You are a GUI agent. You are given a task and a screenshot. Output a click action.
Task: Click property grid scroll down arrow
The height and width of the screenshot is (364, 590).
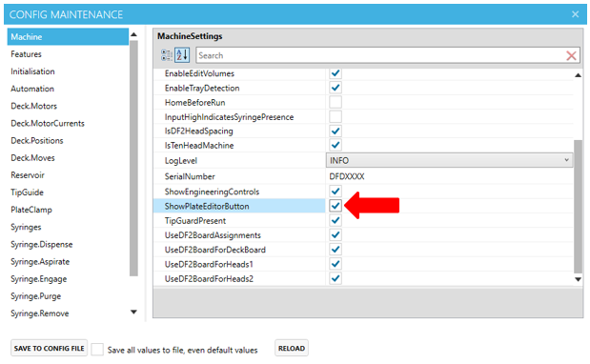point(578,279)
